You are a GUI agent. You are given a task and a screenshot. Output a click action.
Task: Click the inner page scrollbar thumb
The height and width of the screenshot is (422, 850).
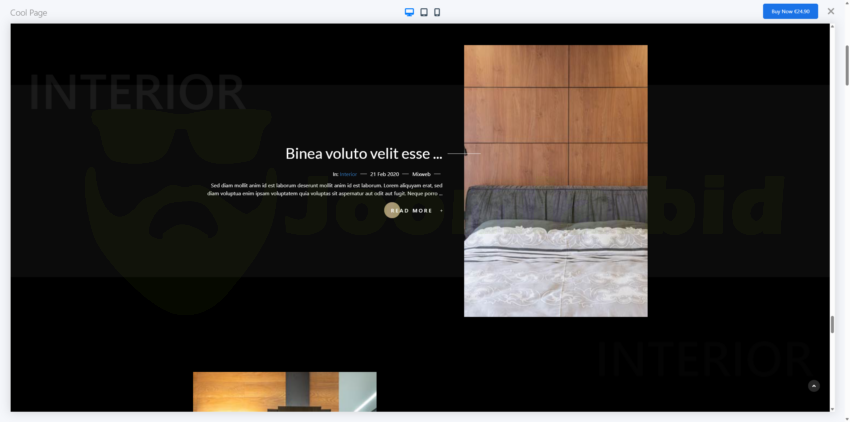(x=833, y=325)
